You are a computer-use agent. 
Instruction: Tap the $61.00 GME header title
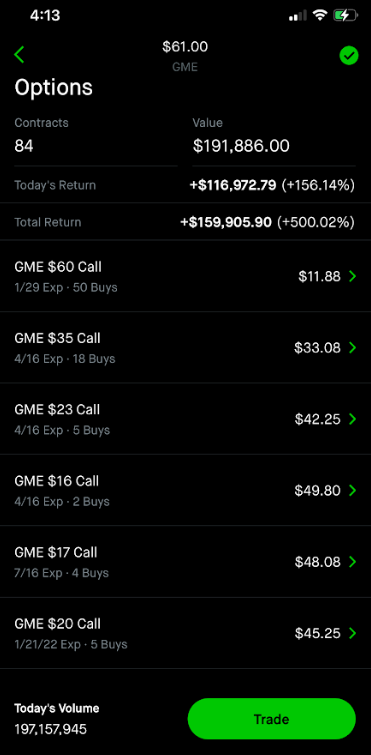[x=185, y=56]
